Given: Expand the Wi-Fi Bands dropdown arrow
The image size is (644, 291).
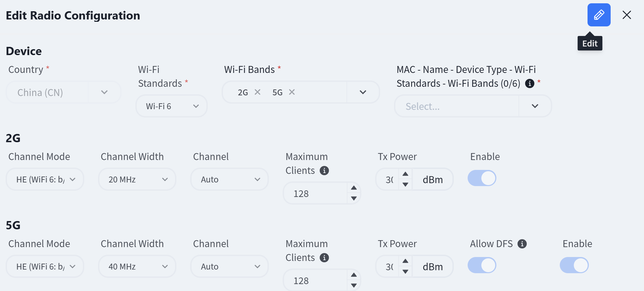Looking at the screenshot, I should (x=363, y=92).
